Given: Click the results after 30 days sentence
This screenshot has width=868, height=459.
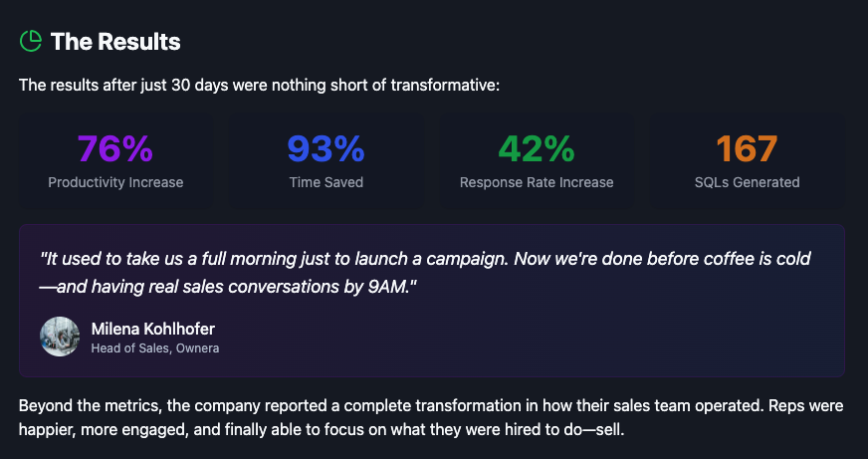Looking at the screenshot, I should point(259,86).
